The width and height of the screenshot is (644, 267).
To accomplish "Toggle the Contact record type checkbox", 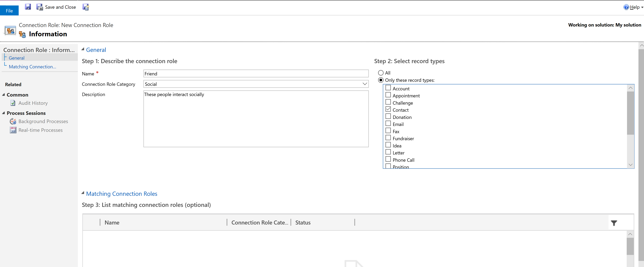I will [x=388, y=109].
